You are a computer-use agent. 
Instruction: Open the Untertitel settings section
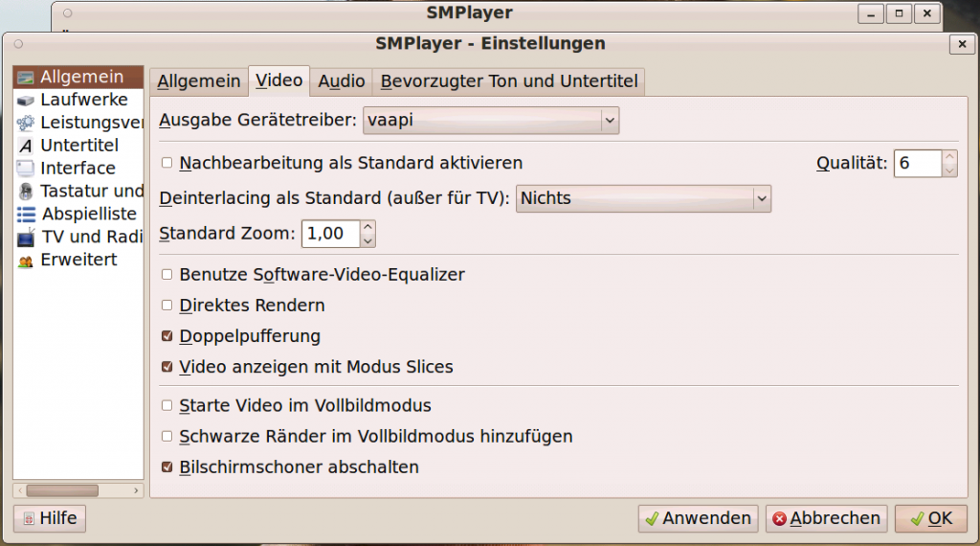point(79,145)
